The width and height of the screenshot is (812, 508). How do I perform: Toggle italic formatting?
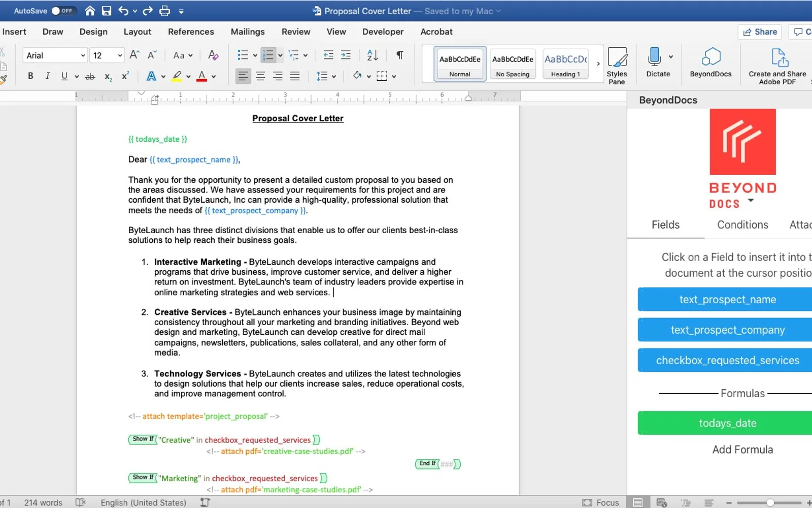click(48, 76)
